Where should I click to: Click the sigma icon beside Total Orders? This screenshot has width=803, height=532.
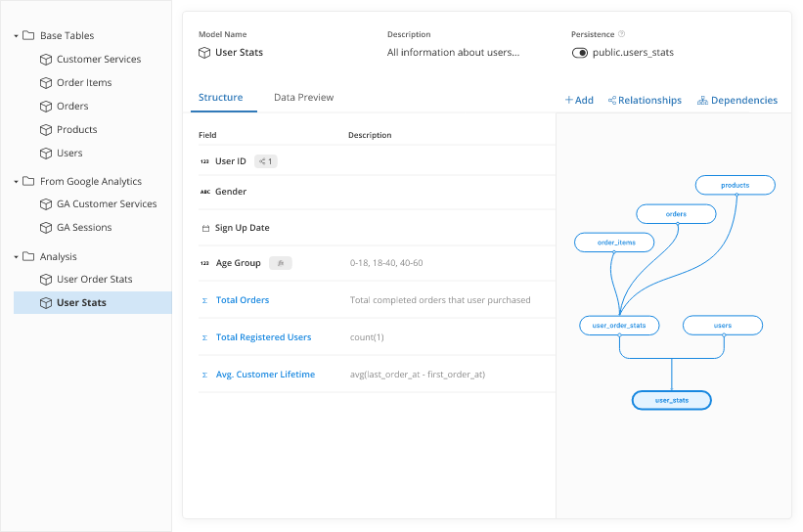coord(203,300)
